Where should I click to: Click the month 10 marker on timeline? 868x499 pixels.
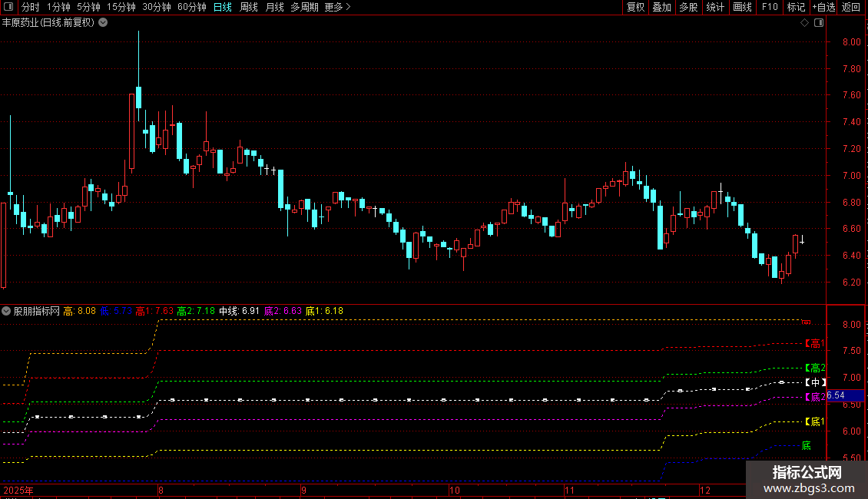[x=454, y=490]
